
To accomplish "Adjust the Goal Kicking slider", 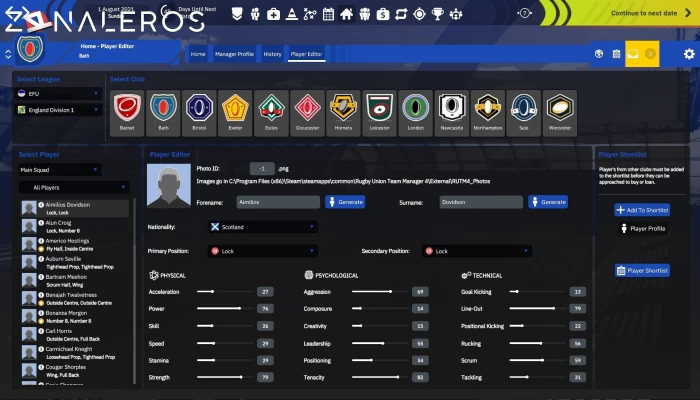I will point(538,292).
